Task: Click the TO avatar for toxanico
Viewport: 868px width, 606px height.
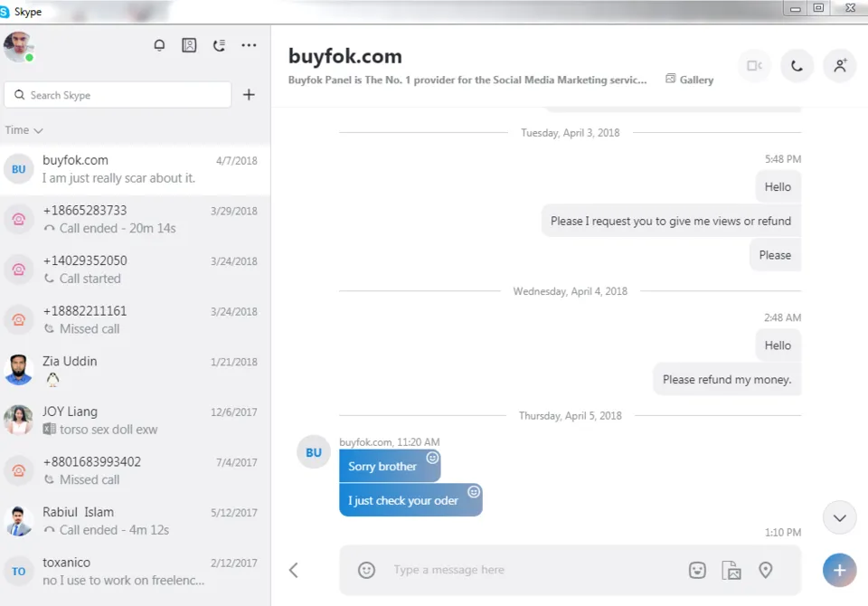Action: (19, 571)
